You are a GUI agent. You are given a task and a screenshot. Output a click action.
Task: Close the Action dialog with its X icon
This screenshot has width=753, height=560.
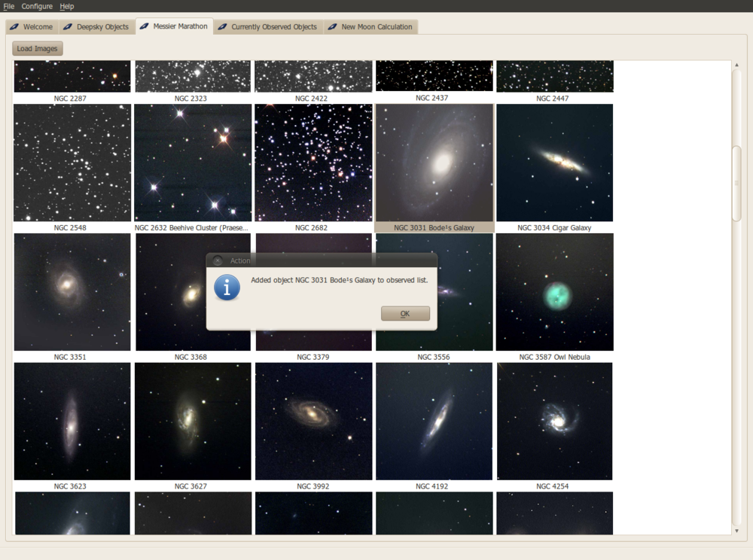[x=218, y=261]
